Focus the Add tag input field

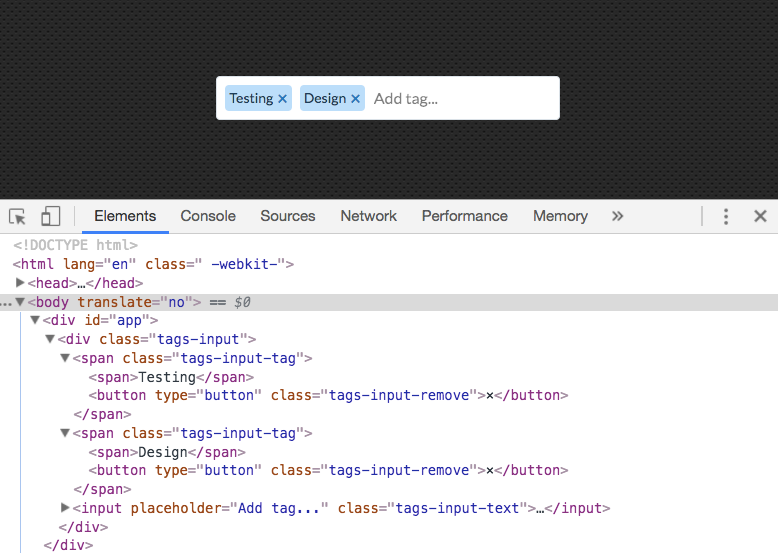[x=463, y=99]
